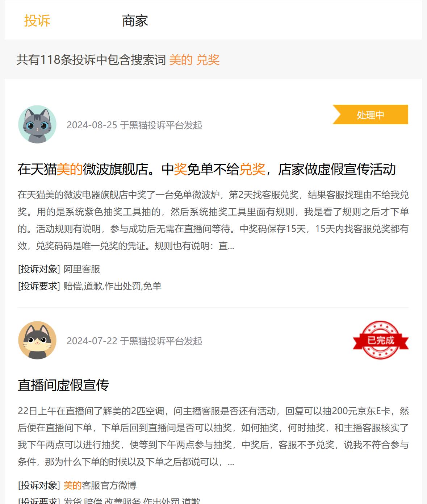Click the brown cat avatar on the second complaint

click(37, 340)
